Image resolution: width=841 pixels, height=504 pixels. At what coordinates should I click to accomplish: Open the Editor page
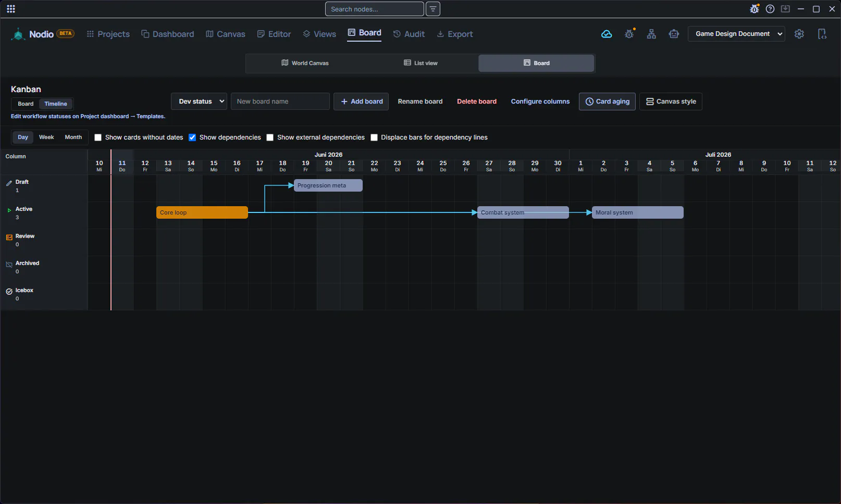coord(274,34)
